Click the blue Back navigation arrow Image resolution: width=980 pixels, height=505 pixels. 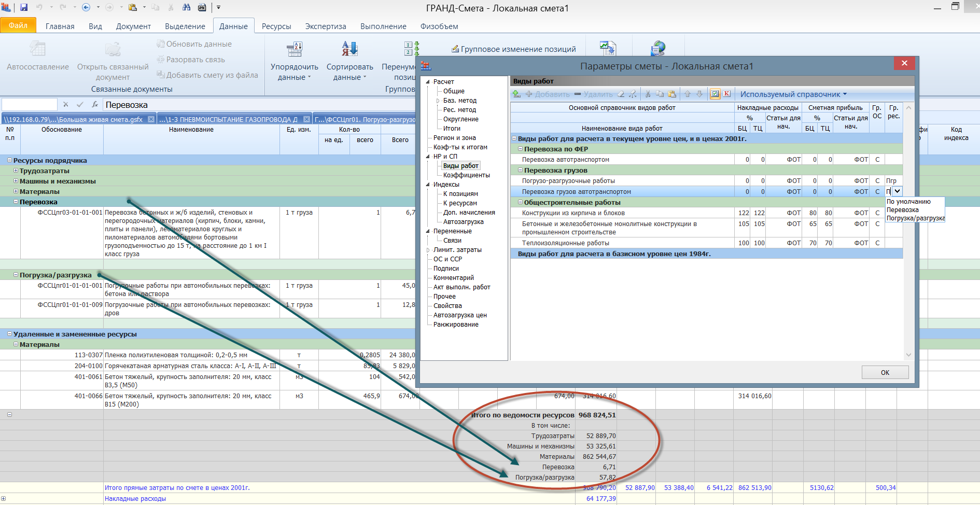coord(86,7)
